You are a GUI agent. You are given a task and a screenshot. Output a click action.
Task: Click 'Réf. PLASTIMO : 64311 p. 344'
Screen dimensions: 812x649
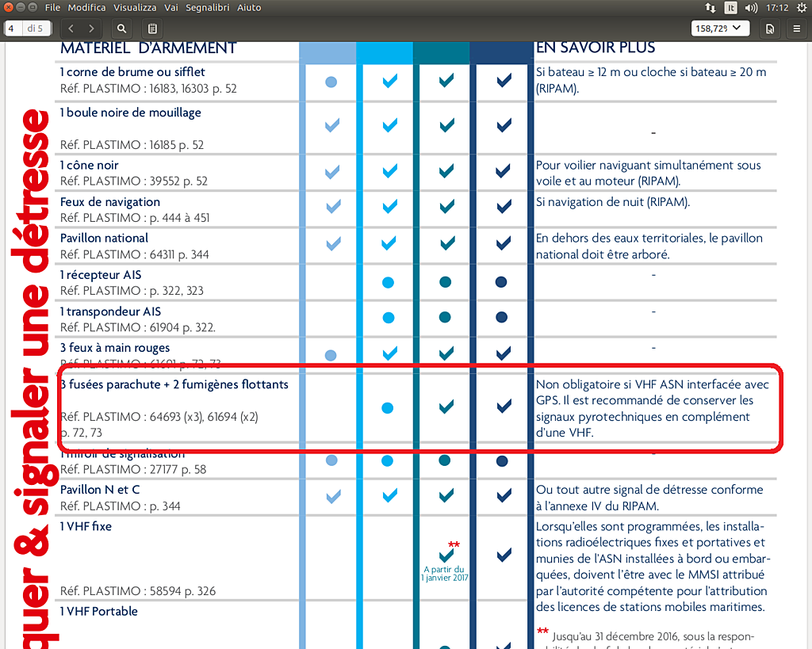135,254
